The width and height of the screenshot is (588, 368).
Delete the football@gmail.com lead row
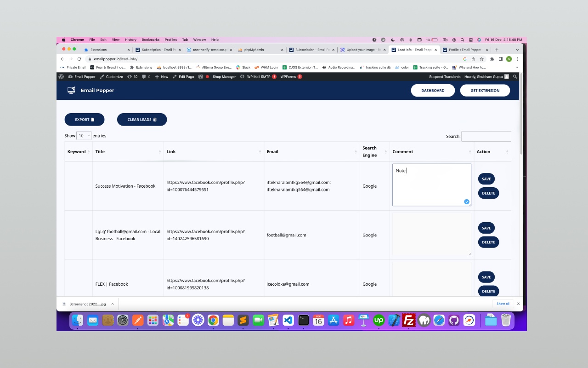point(488,242)
